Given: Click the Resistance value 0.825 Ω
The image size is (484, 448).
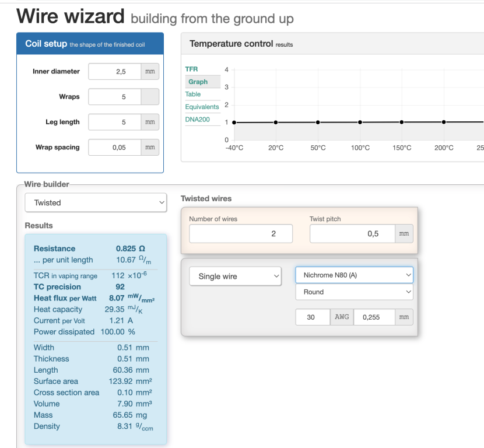Looking at the screenshot, I should (130, 249).
